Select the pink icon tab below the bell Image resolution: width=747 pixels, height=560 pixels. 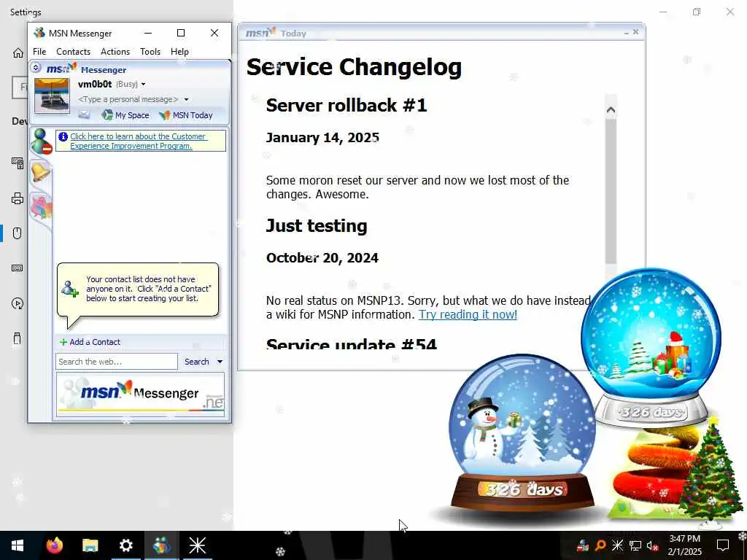(41, 208)
